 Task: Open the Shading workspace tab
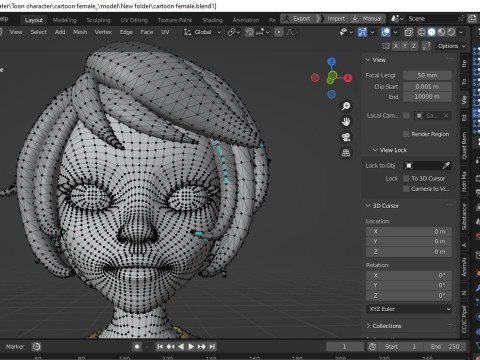[212, 20]
